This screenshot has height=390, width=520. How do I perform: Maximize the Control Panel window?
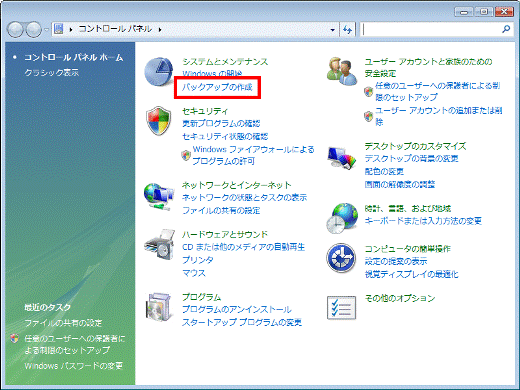point(484,12)
